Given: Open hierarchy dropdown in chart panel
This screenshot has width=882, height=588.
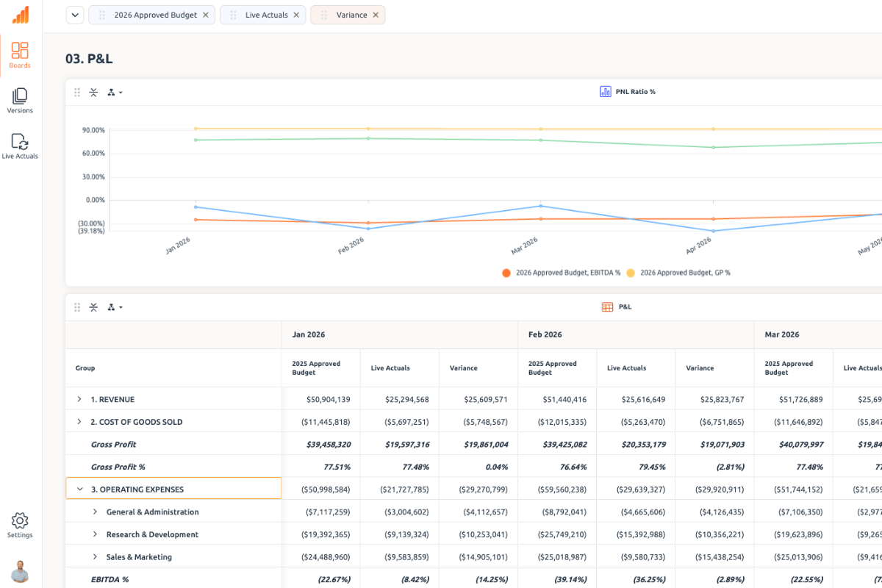Looking at the screenshot, I should point(115,93).
